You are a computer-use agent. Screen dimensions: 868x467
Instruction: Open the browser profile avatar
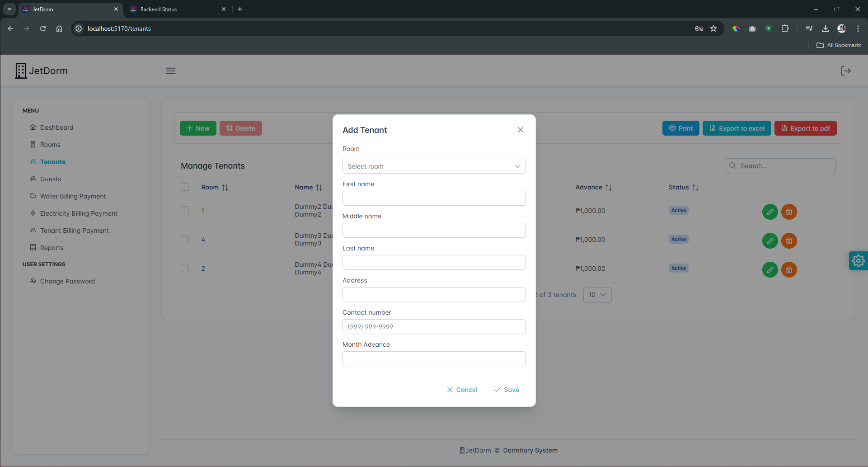841,28
